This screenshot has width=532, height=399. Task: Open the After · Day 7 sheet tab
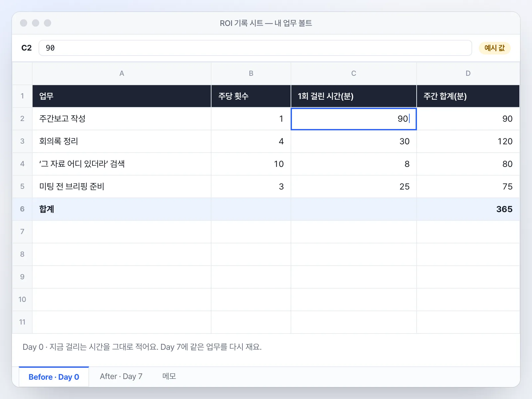(121, 376)
